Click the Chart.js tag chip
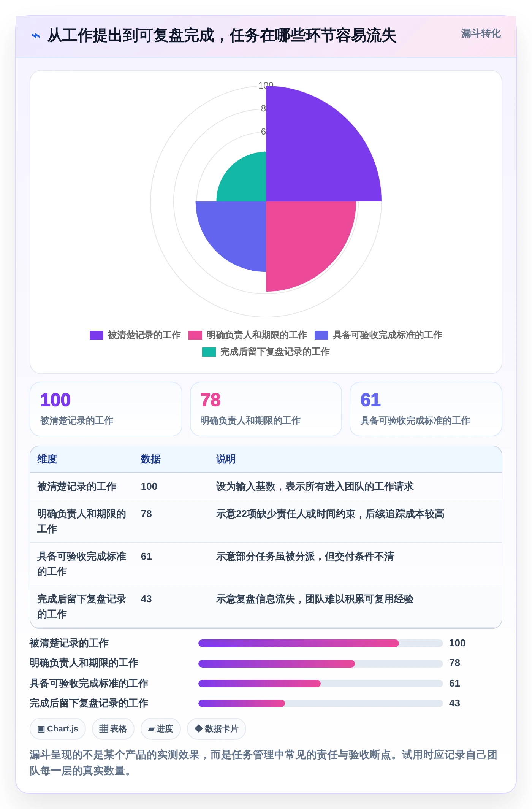Viewport: 532px width, 809px height. (58, 729)
